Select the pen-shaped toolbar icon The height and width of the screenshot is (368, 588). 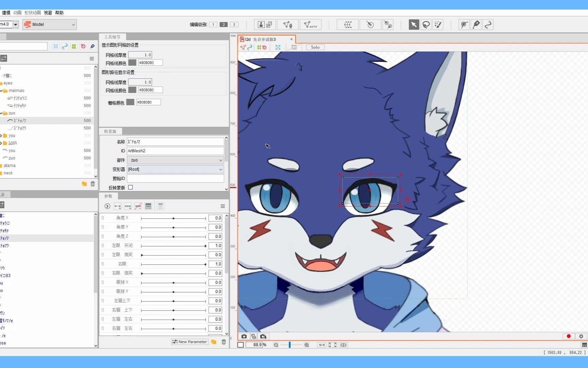click(x=476, y=25)
